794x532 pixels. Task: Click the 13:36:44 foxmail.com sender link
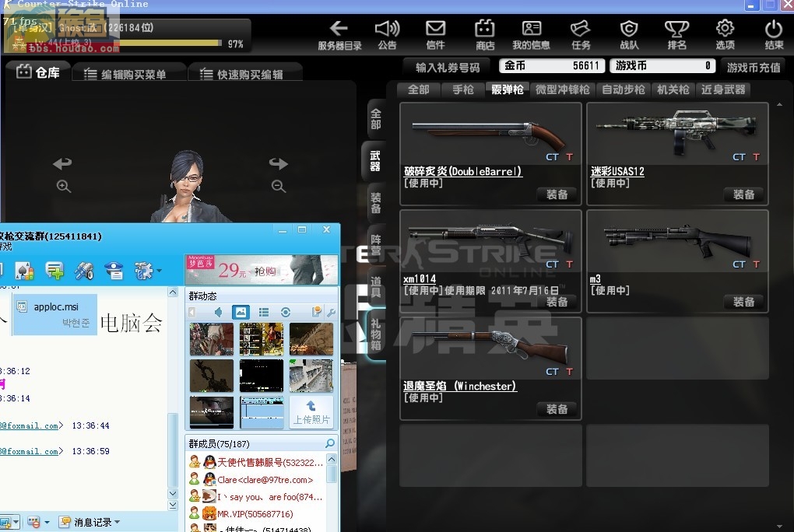tap(31, 425)
